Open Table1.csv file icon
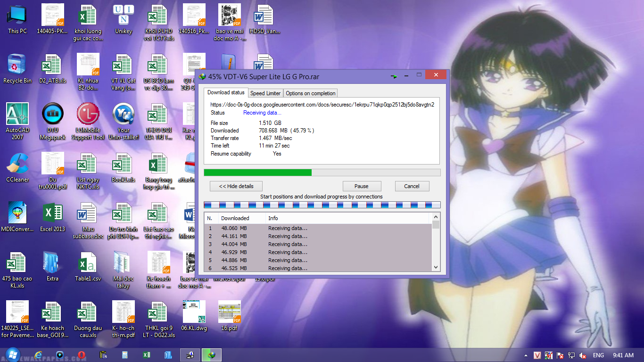Image resolution: width=644 pixels, height=362 pixels. point(88,267)
